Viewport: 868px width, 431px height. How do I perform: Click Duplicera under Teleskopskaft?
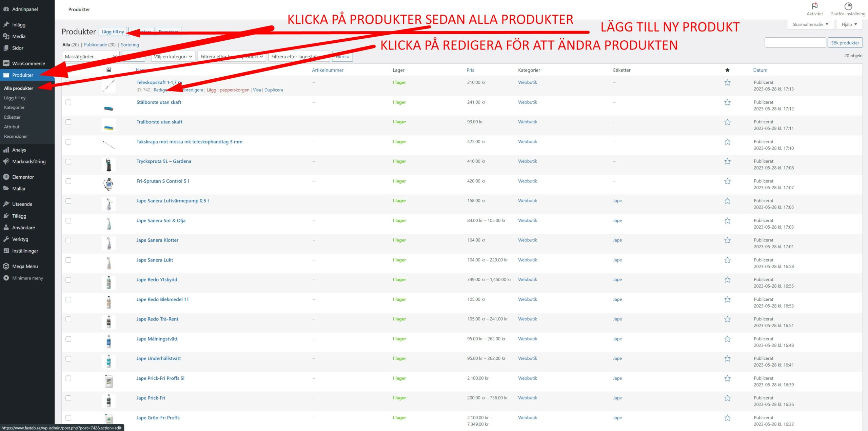[x=274, y=90]
